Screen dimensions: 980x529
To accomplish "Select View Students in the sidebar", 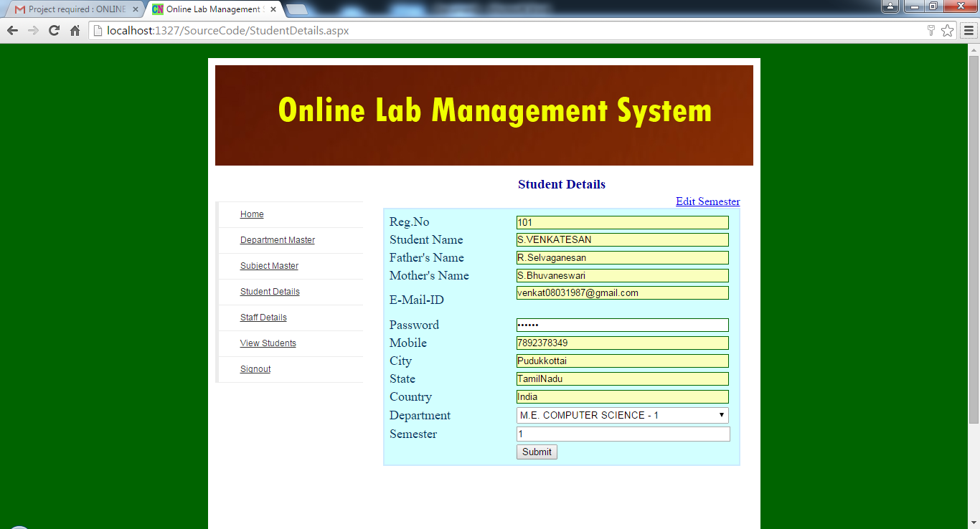I will click(x=268, y=343).
